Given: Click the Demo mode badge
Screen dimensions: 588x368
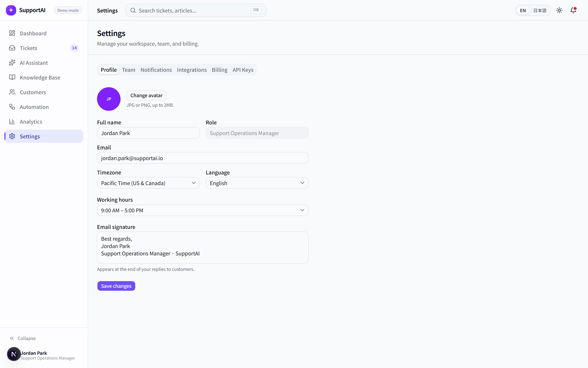Looking at the screenshot, I should (x=68, y=10).
